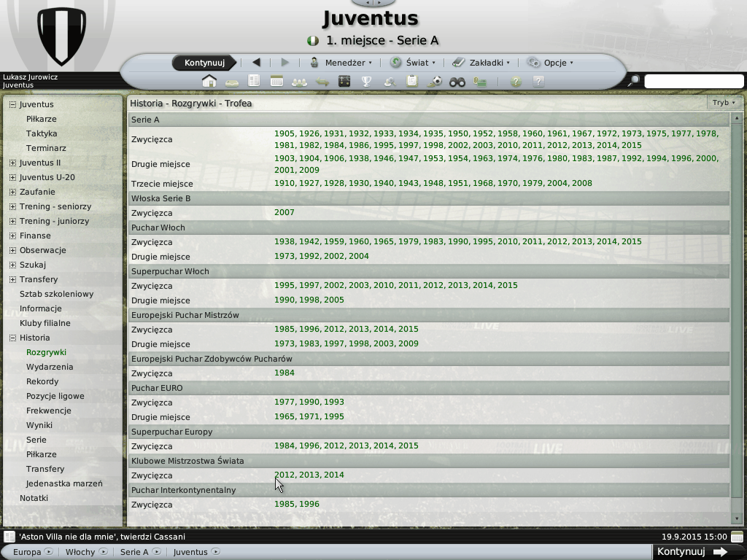Click the green help question mark icon
Viewport: 747px width, 560px height.
click(516, 82)
